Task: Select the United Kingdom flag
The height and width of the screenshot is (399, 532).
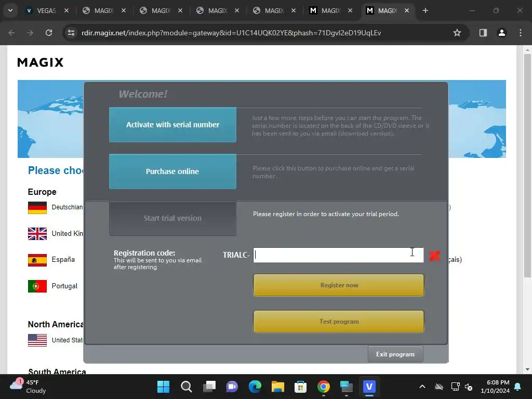Action: tap(37, 234)
